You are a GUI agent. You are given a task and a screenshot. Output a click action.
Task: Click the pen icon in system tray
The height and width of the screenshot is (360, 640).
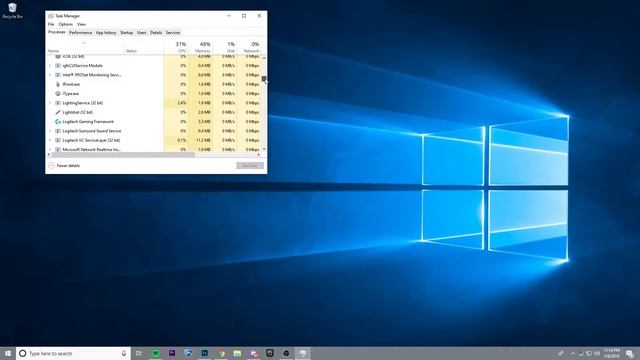coord(562,353)
